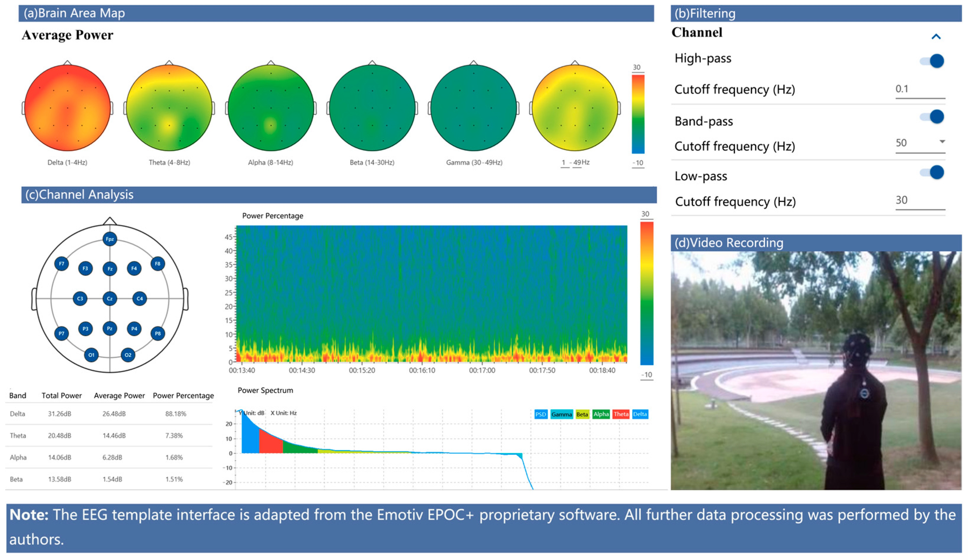The height and width of the screenshot is (560, 968).
Task: Open the Band-pass cutoff frequency dropdown
Action: point(942,142)
